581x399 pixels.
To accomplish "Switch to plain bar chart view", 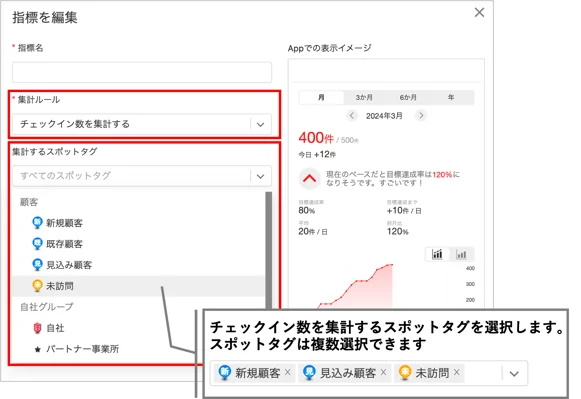I will pyautogui.click(x=461, y=255).
